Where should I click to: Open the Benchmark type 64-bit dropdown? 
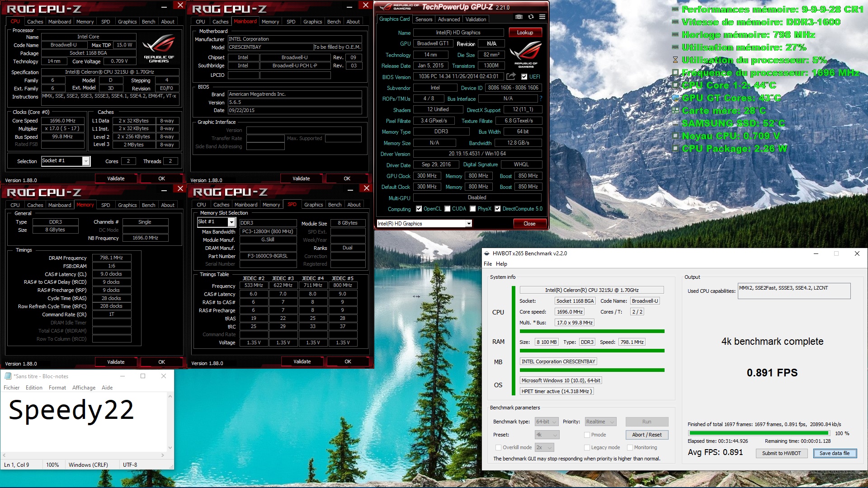[547, 422]
